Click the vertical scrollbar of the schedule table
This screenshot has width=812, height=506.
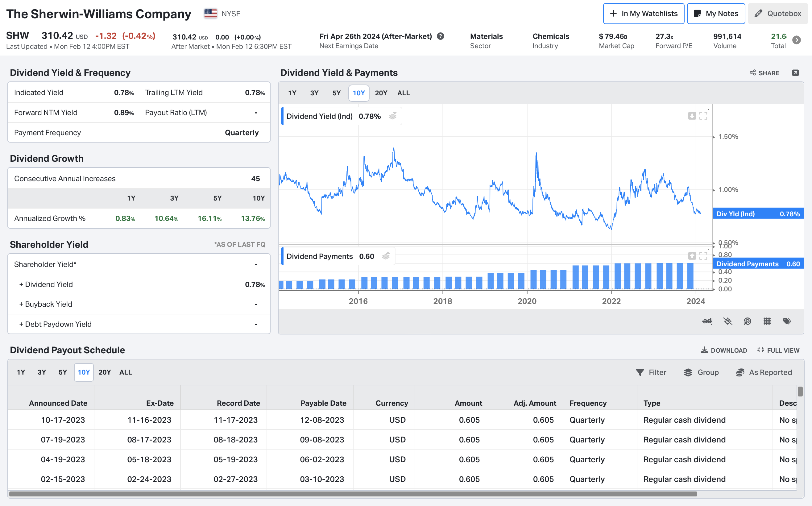(800, 392)
